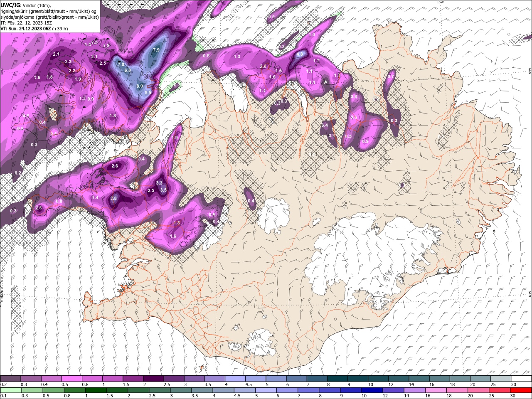Click the 7.0 precipitation value on the map

tap(121, 65)
